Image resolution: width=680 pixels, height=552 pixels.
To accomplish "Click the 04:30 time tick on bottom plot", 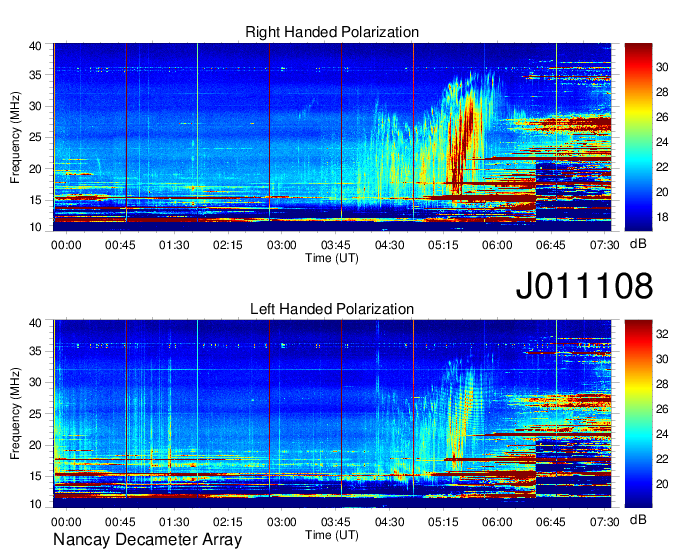I will tap(389, 522).
